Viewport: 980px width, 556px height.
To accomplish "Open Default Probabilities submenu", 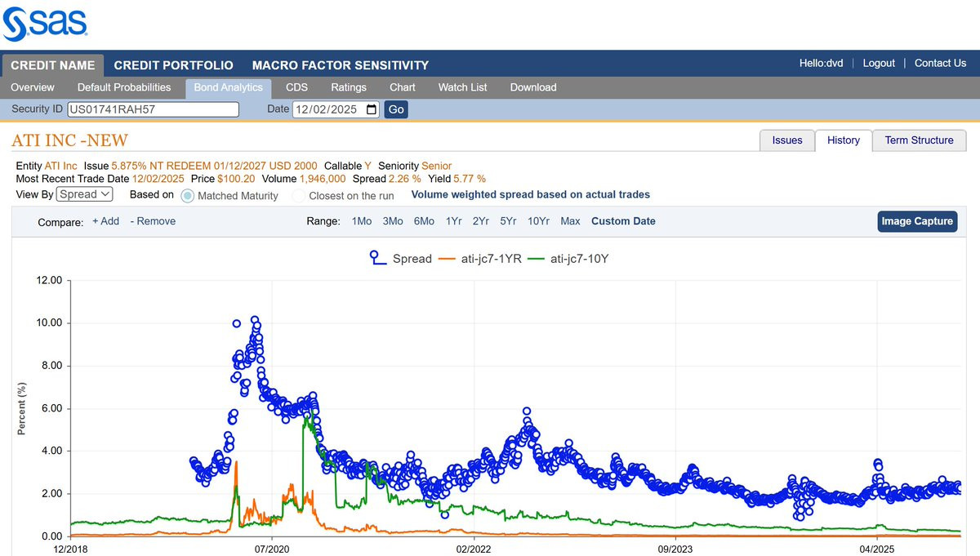I will 124,87.
